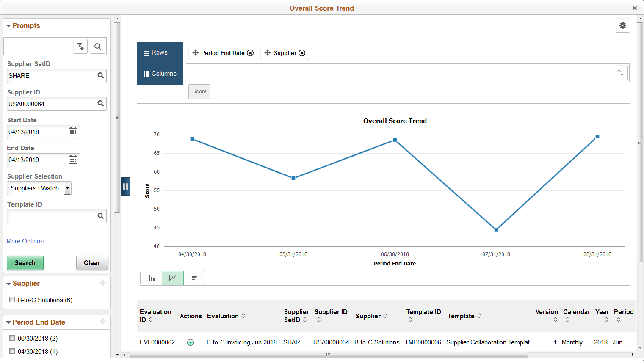Check the 04/30/2018 period end date filter
This screenshot has width=644, height=361.
point(12,351)
